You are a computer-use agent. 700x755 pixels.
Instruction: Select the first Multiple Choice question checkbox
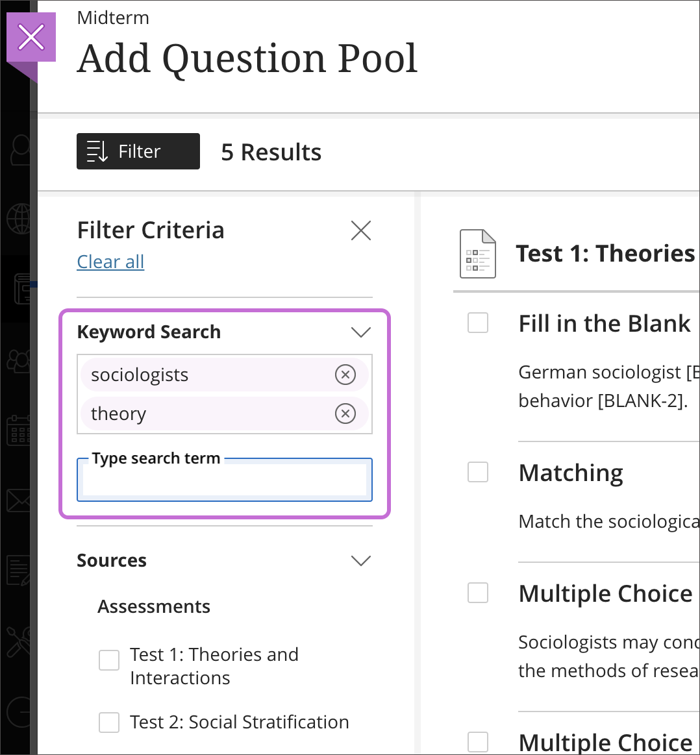tap(478, 593)
